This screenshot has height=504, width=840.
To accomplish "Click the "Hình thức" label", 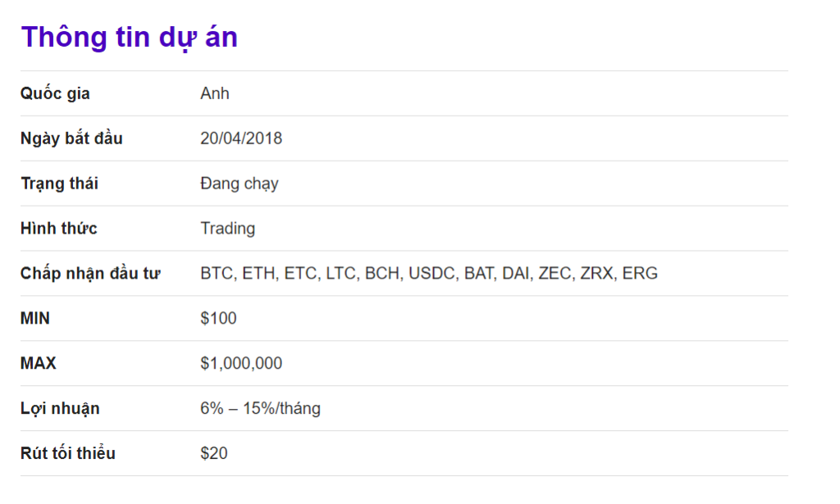I will pos(58,229).
